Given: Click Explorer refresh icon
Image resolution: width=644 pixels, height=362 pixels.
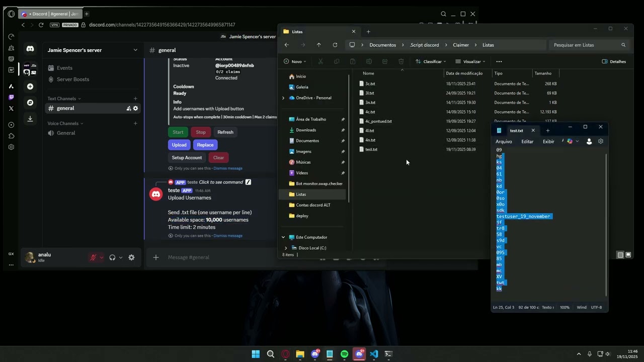Looking at the screenshot, I should pyautogui.click(x=335, y=45).
